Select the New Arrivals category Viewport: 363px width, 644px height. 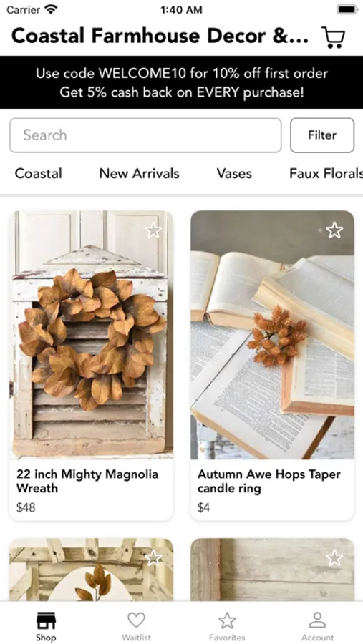(x=140, y=173)
